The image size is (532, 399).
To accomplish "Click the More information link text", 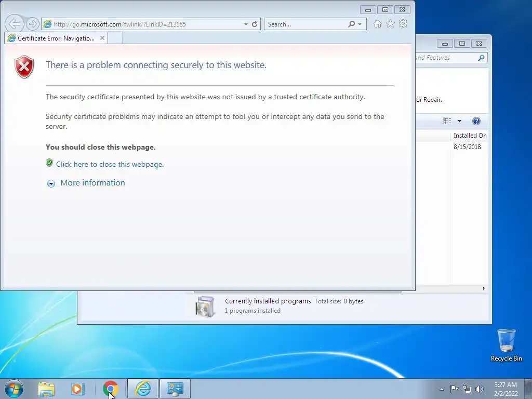I will (92, 182).
